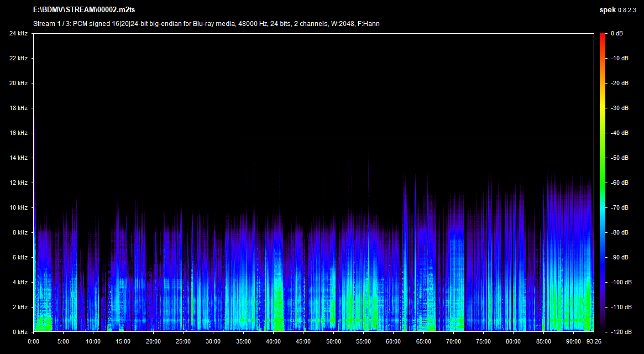644x354 pixels.
Task: Click the file path E:\BDMV\STREAM\00002.m2ts title
Action: click(84, 10)
